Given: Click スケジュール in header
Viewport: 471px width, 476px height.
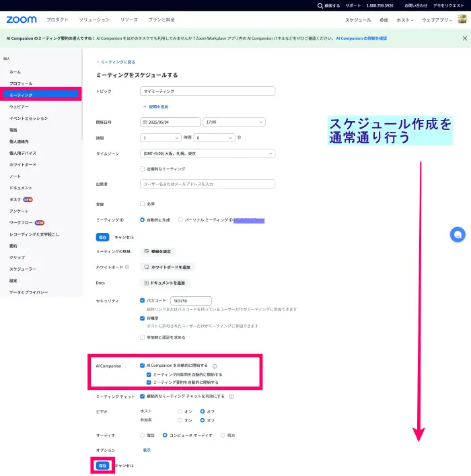Looking at the screenshot, I should 358,20.
